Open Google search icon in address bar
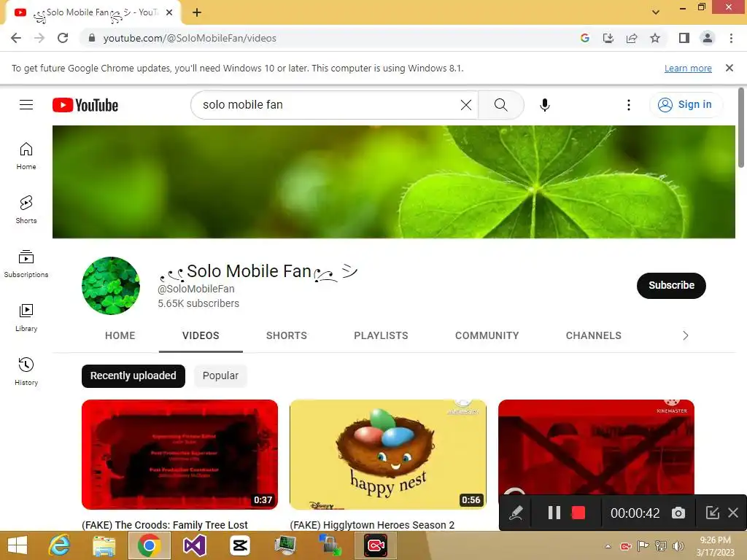This screenshot has height=560, width=747. pyautogui.click(x=584, y=38)
